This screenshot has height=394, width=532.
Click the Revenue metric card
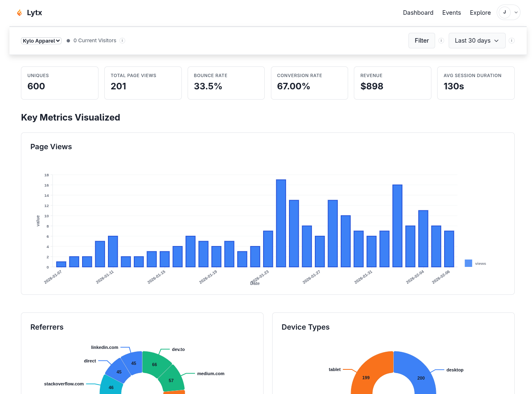coord(392,83)
